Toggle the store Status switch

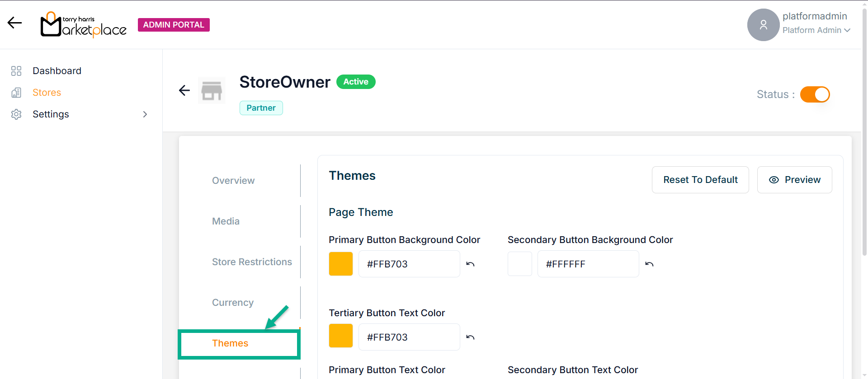point(815,94)
